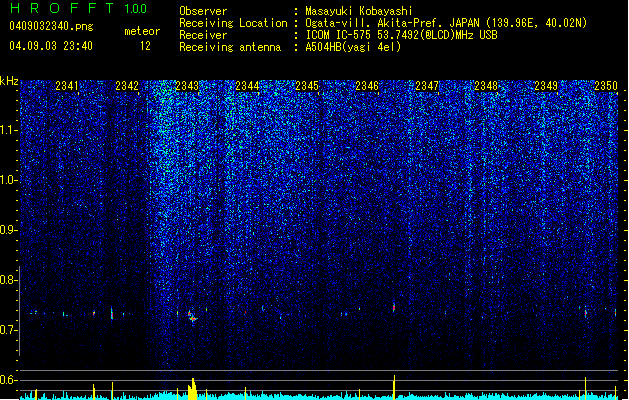Select observer name Masayuki Kobayashi
Screen dimensions: 629x400
(359, 11)
